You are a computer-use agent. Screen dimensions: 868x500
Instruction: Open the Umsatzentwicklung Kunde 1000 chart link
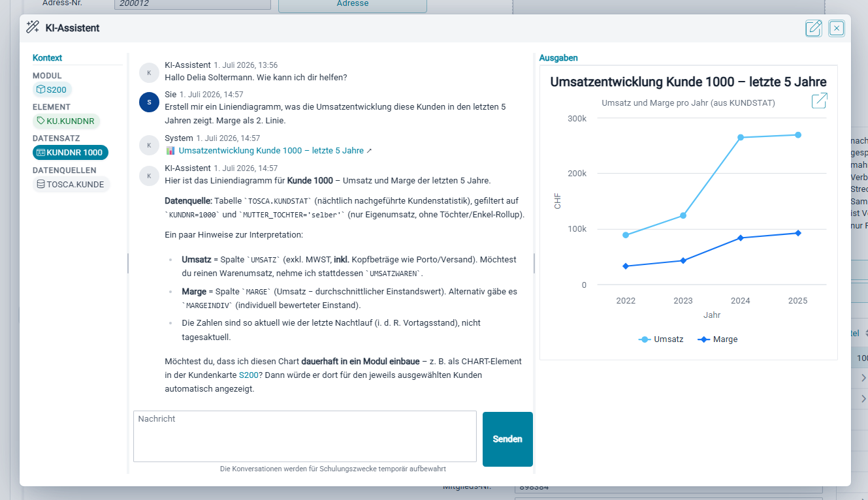pyautogui.click(x=271, y=150)
